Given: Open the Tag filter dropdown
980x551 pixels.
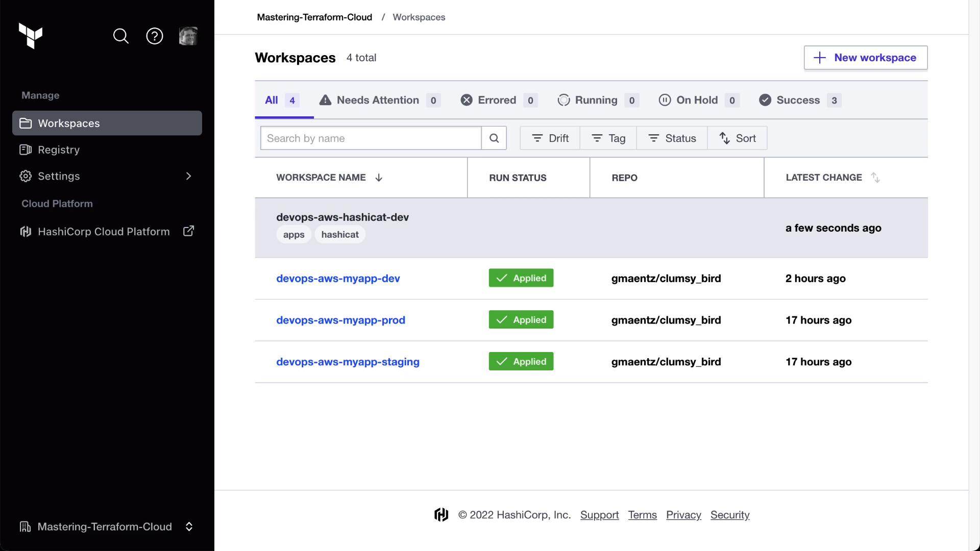Looking at the screenshot, I should [x=608, y=138].
